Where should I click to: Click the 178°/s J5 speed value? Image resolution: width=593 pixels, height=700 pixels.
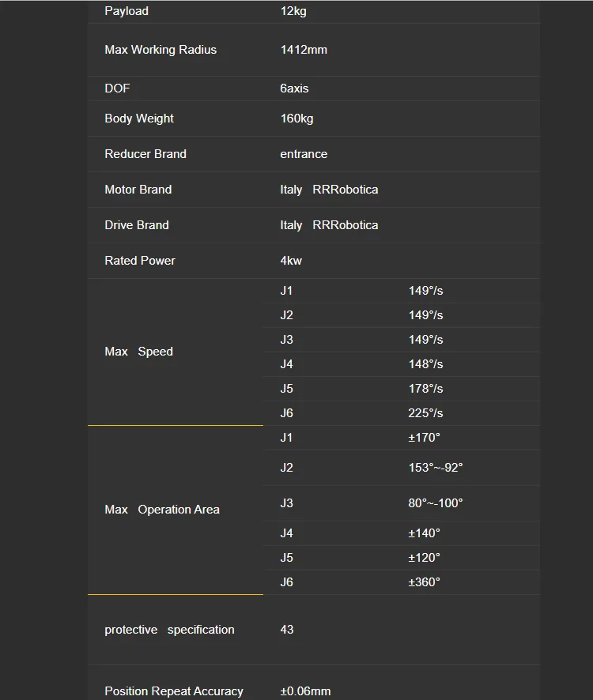pyautogui.click(x=425, y=389)
